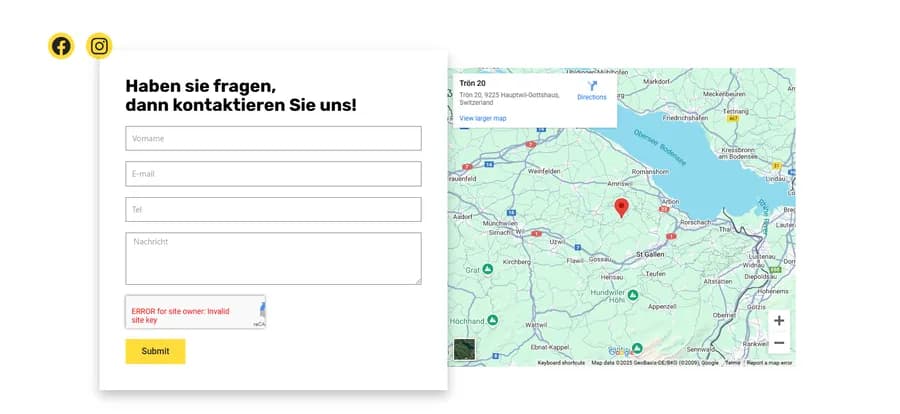The image size is (900, 414).
Task: Click the Kirchberg label on map
Action: pyautogui.click(x=516, y=261)
